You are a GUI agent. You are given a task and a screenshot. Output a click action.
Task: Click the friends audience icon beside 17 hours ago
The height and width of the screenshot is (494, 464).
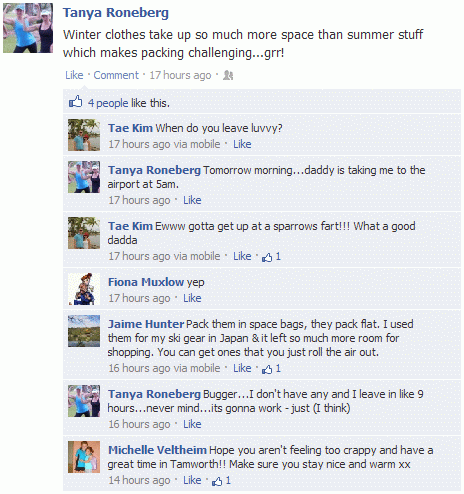click(228, 75)
